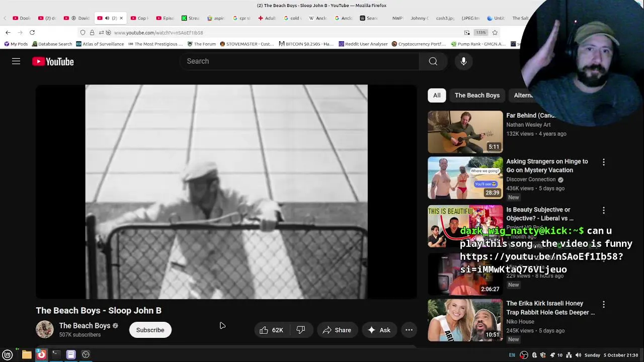644x362 pixels.
Task: Open Nathan Wesley Art channel link
Action: coord(528,125)
